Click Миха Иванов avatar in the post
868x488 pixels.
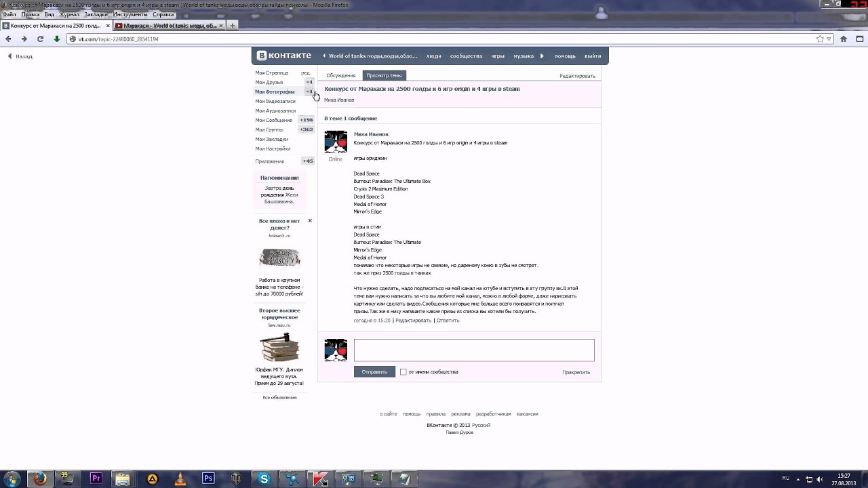pyautogui.click(x=336, y=142)
